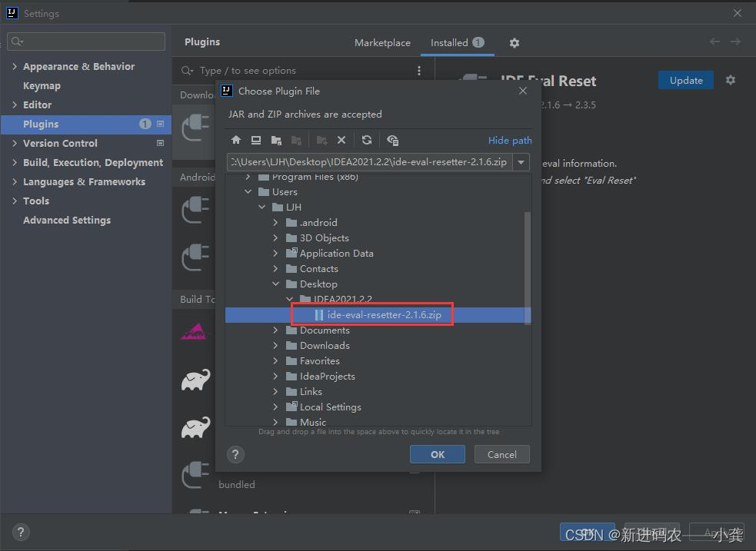Close the Choose Plugin File dialog
The width and height of the screenshot is (756, 551).
pos(523,91)
